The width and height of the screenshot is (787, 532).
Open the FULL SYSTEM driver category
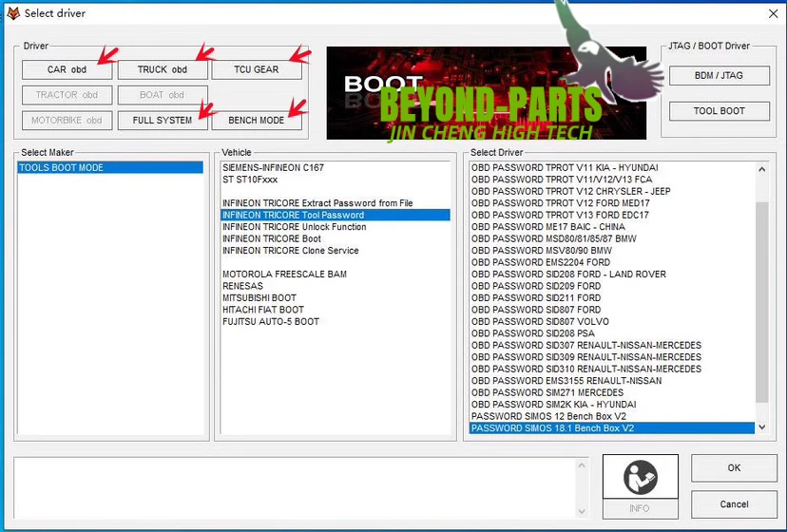click(x=163, y=121)
